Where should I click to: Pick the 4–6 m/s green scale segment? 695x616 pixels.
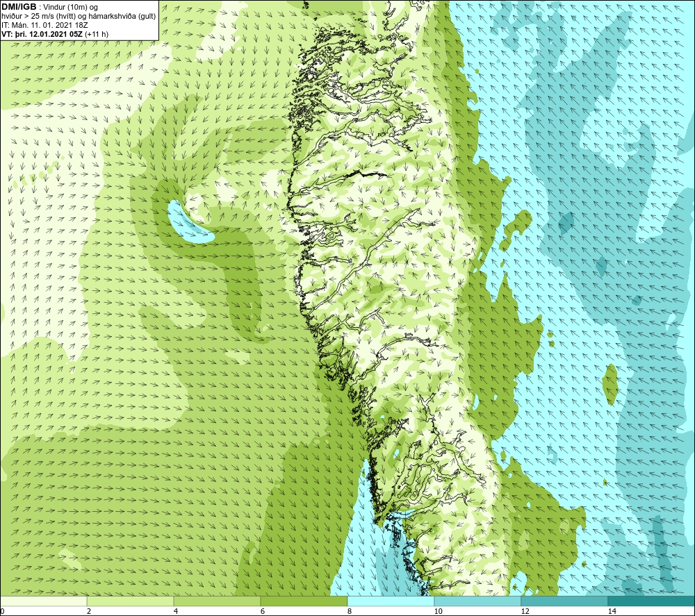pos(217,601)
